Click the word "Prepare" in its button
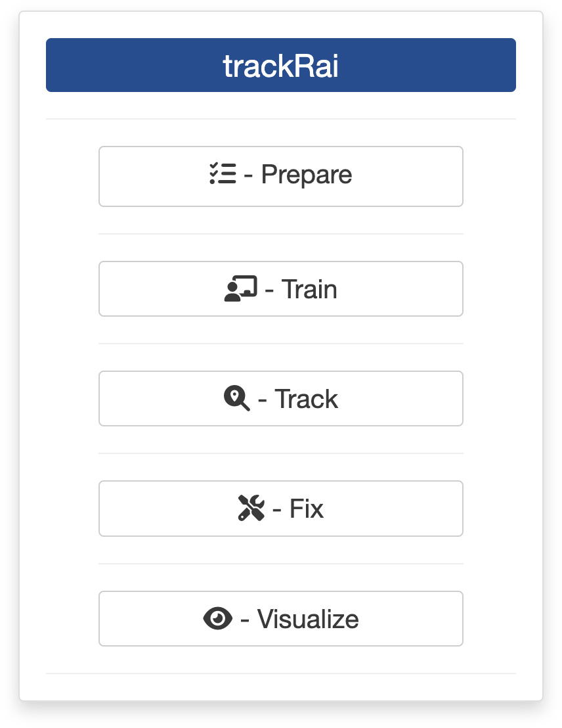 307,175
